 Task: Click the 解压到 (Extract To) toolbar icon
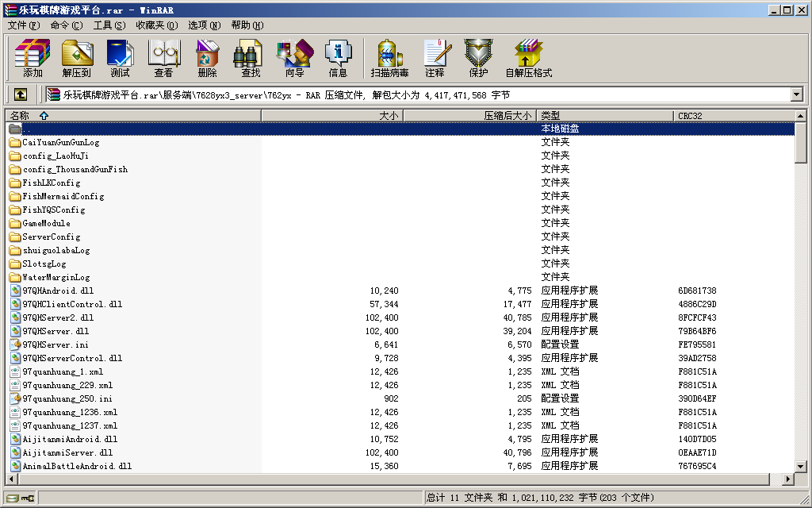pos(77,58)
